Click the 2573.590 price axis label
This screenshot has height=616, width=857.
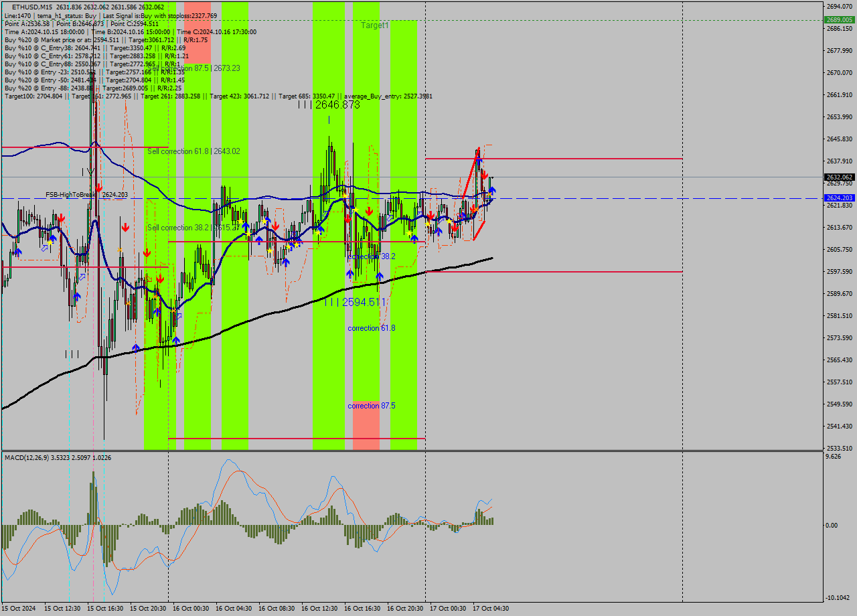click(x=839, y=337)
